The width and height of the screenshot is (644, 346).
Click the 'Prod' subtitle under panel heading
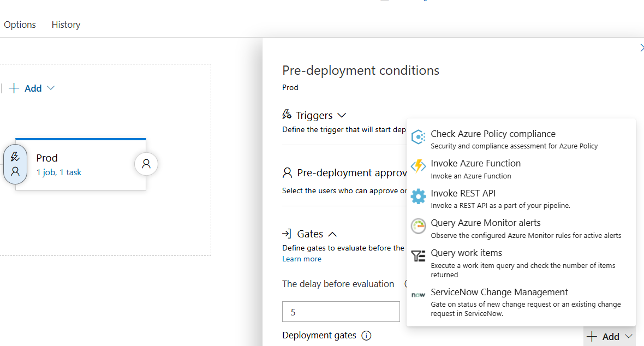click(x=290, y=87)
